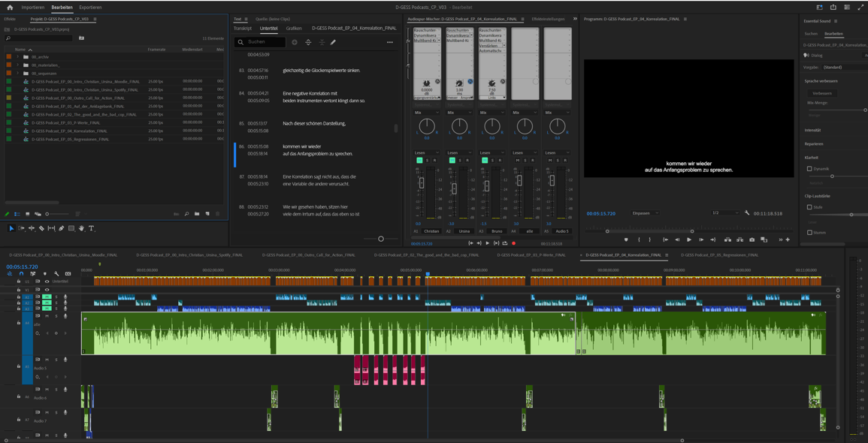Switch project panel to icon view
The image size is (868, 443).
28,214
